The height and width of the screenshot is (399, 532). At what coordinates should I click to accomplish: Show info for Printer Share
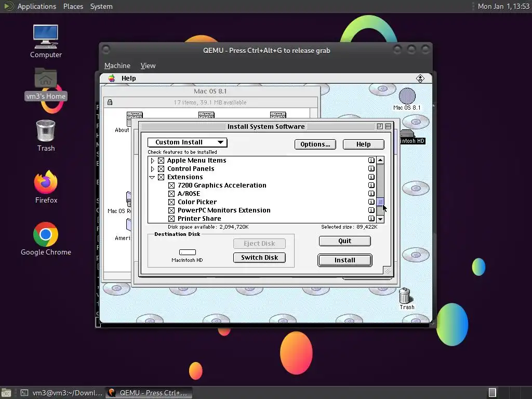pyautogui.click(x=371, y=219)
